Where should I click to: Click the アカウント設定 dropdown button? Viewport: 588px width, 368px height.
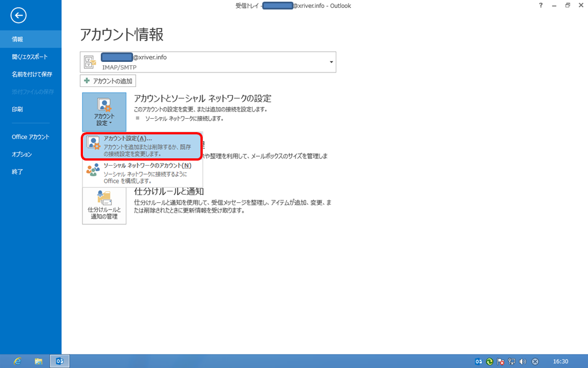(x=104, y=112)
